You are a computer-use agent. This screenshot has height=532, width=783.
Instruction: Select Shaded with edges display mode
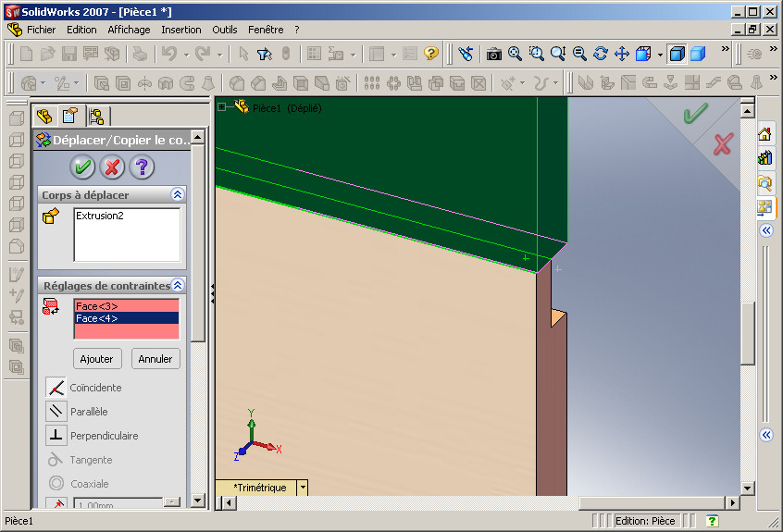point(677,54)
